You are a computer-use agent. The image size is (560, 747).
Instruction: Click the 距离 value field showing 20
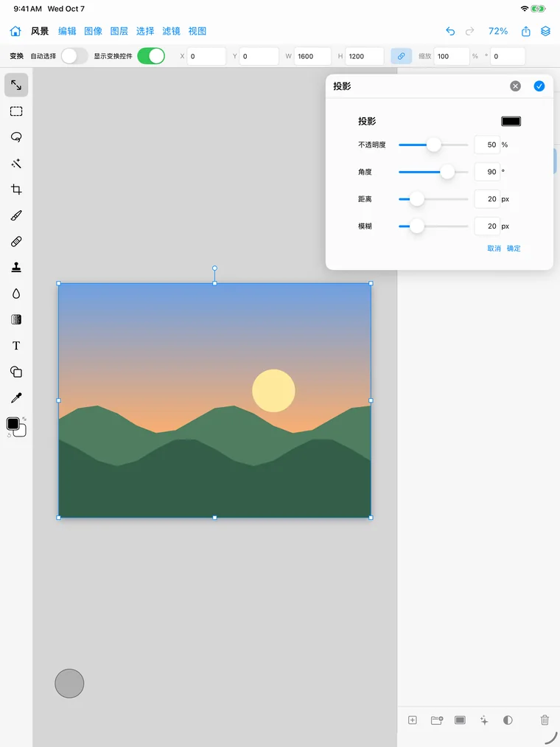point(487,199)
